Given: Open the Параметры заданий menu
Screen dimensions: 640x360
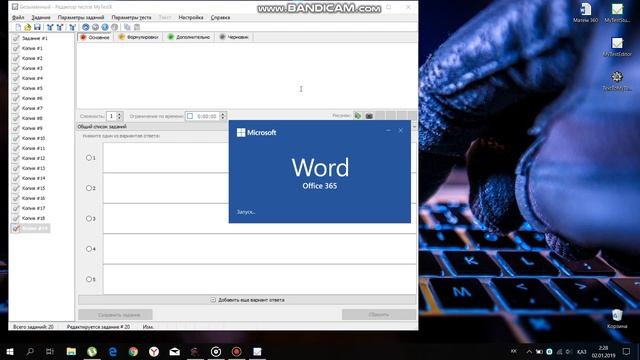Looking at the screenshot, I should tap(81, 18).
